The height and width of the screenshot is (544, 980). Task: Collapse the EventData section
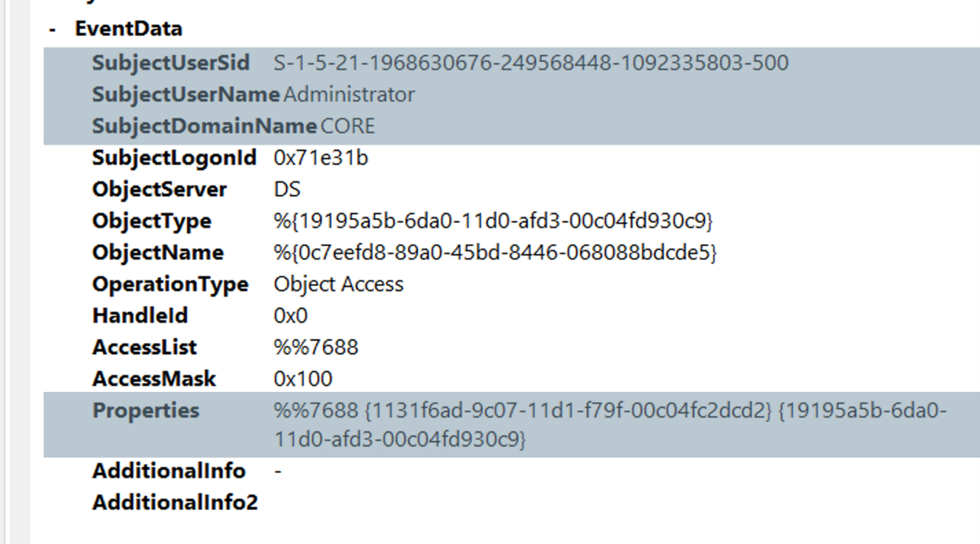(52, 30)
